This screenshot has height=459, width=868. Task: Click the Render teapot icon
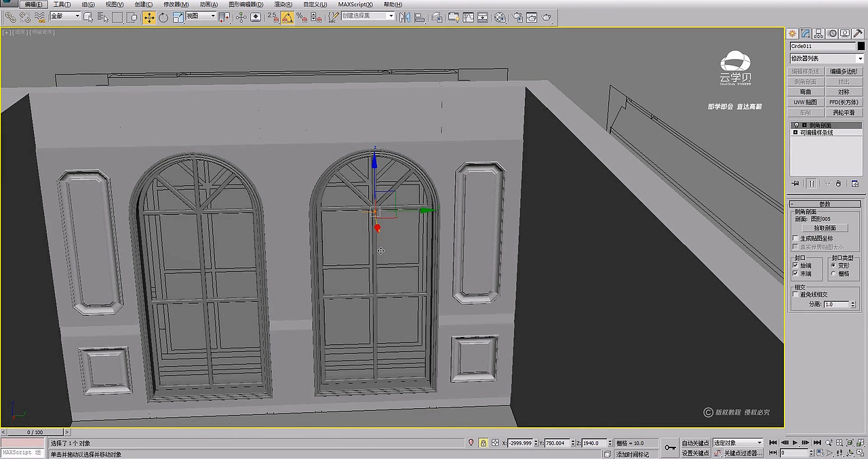click(x=546, y=16)
